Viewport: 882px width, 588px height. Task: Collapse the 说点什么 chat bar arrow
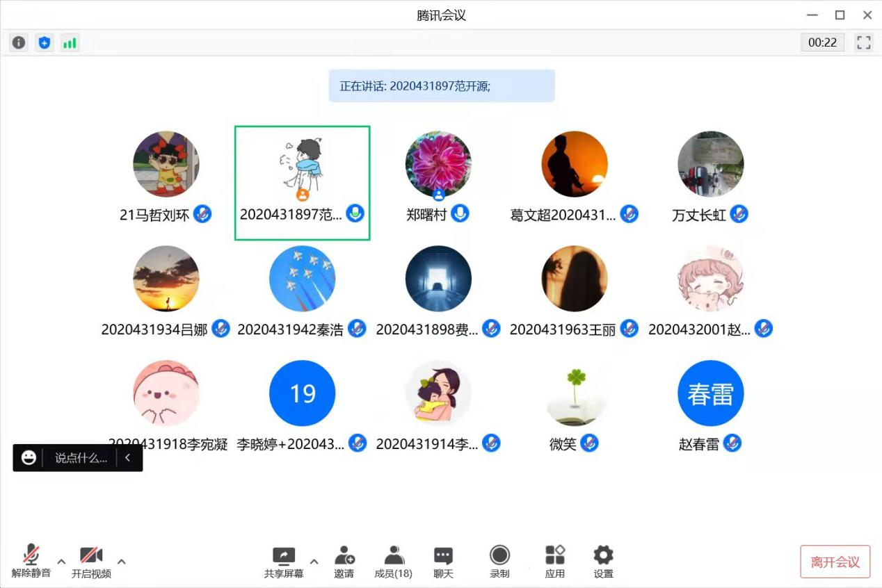[127, 458]
